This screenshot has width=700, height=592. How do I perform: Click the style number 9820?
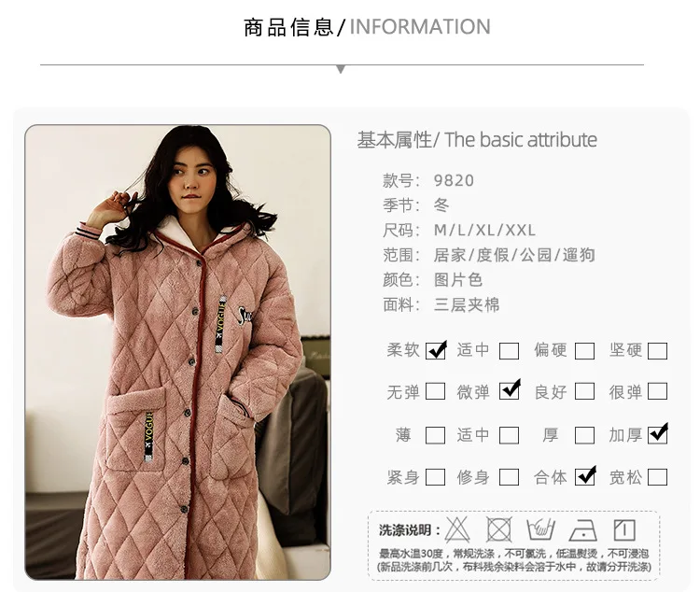tap(454, 180)
